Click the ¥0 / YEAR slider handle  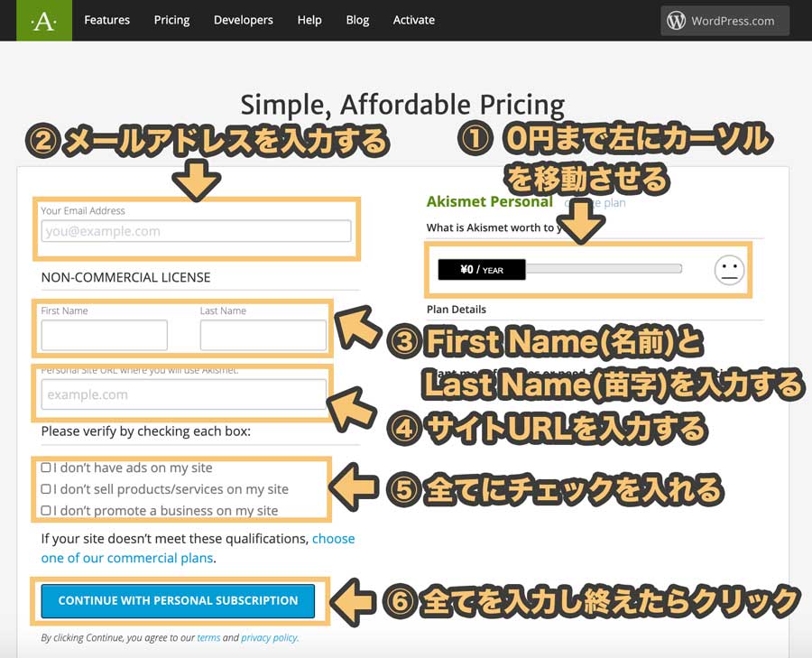tap(482, 269)
